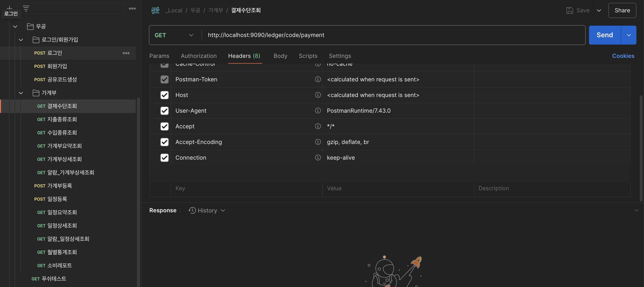This screenshot has width=644, height=287.
Task: Expand the Send button dropdown arrow
Action: (629, 35)
